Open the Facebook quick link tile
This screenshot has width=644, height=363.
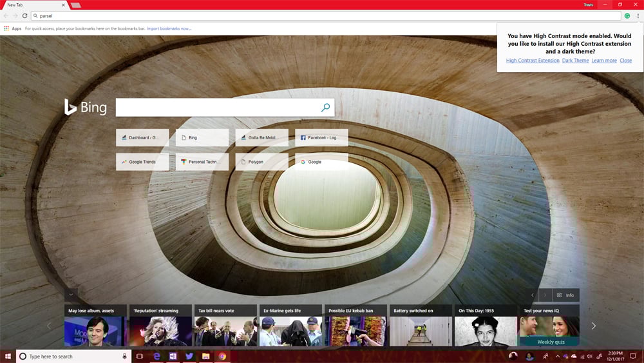pos(321,137)
